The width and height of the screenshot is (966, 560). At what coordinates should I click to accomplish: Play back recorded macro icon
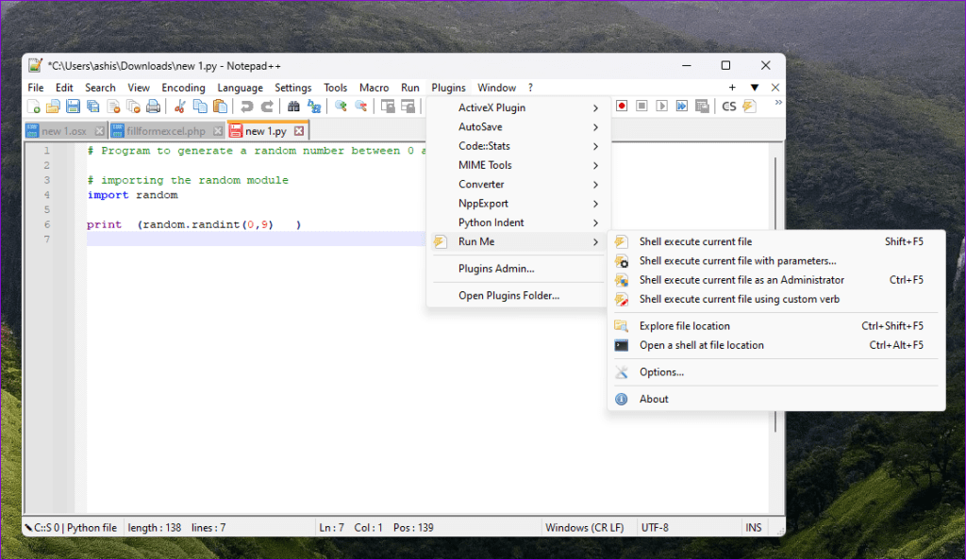point(661,106)
